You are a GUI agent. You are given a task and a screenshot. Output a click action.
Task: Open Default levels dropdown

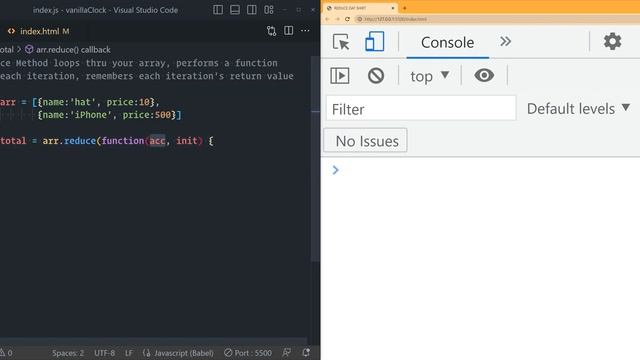click(x=578, y=109)
